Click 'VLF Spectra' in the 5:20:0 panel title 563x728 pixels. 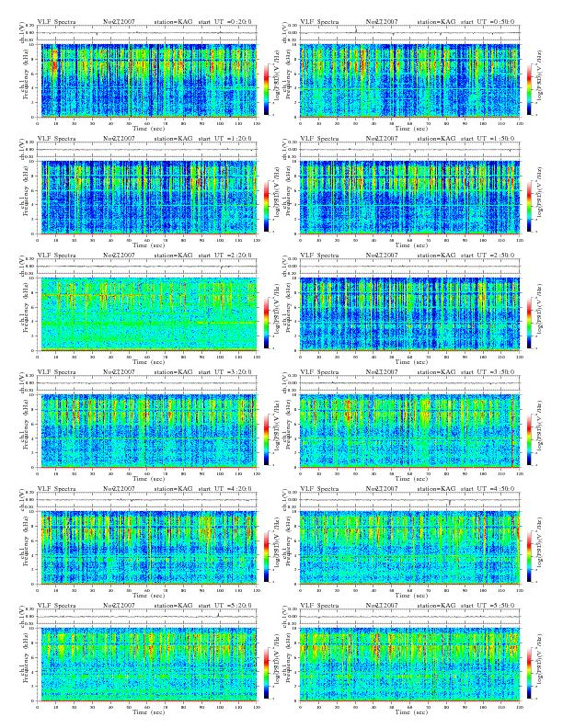click(57, 606)
